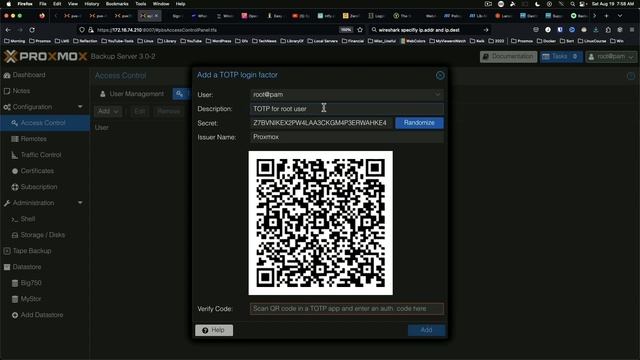Screen dimensions: 640x360
Task: Click the Issuer Name field showing Proxmox
Action: [x=347, y=137]
